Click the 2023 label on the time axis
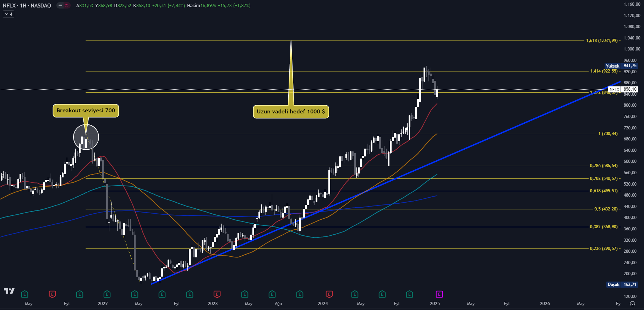The height and width of the screenshot is (310, 644). (213, 304)
